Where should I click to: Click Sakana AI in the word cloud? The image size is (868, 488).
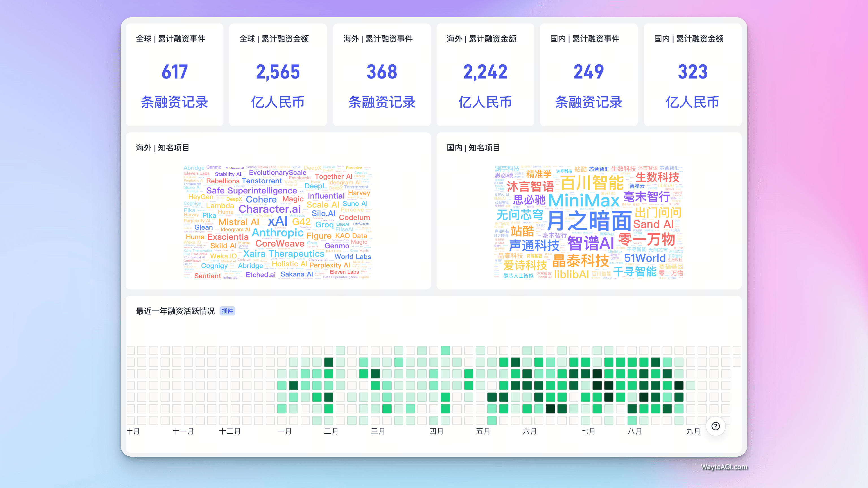coord(296,274)
